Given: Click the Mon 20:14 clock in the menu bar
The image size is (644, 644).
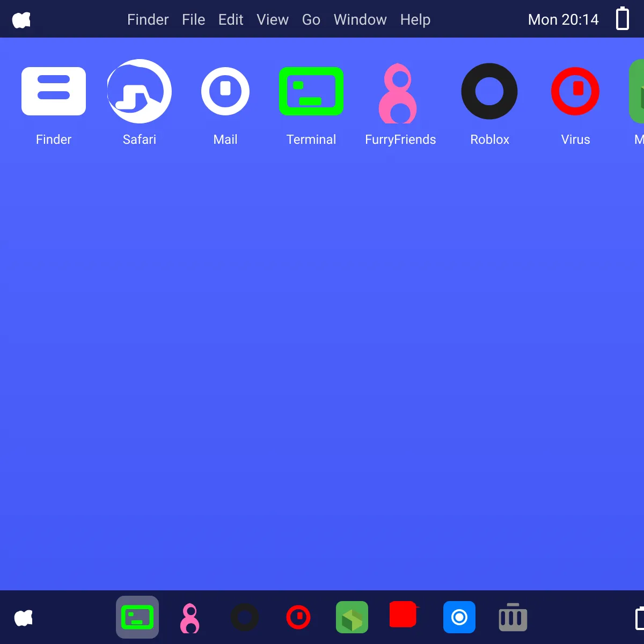Looking at the screenshot, I should point(563,20).
